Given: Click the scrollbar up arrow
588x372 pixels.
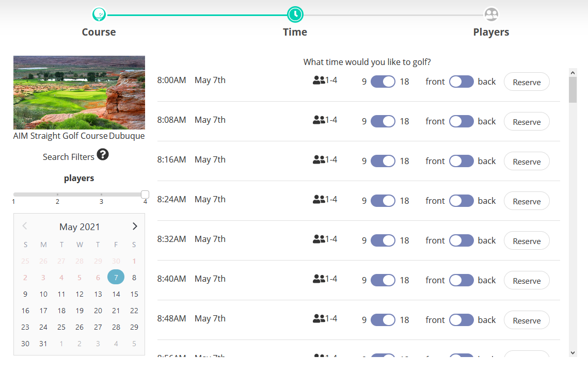Looking at the screenshot, I should pos(573,73).
